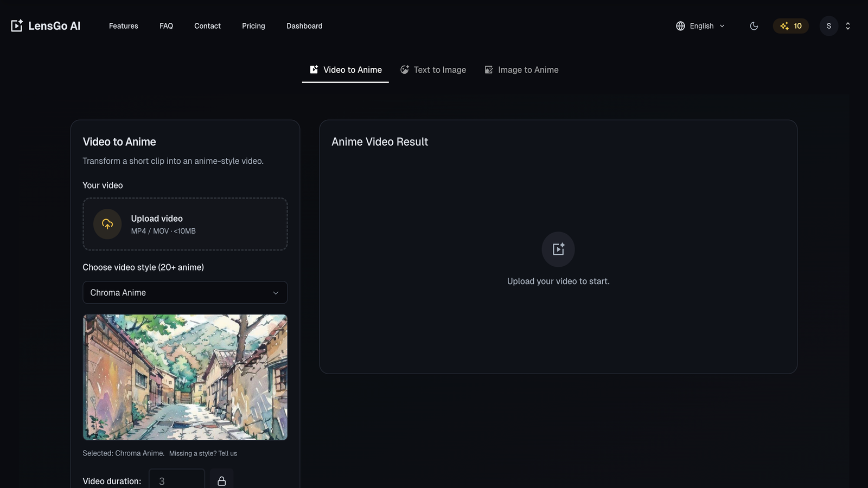Open Features in the navigation bar

pos(124,26)
